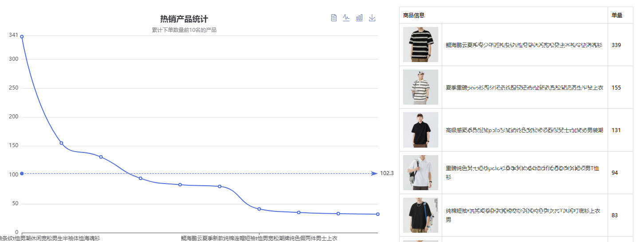Screen dimensions: 644x242
Task: Switch chart to line type icon
Action: 346,18
